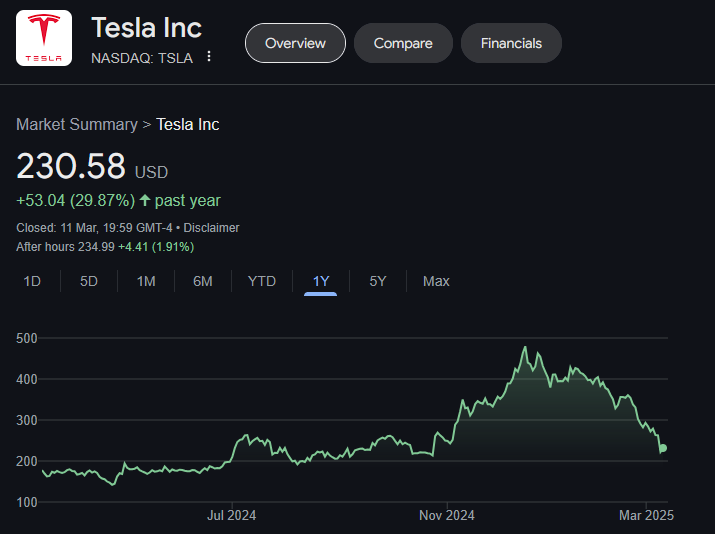Viewport: 715px width, 534px height.
Task: Choose the 6M time range
Action: (203, 281)
